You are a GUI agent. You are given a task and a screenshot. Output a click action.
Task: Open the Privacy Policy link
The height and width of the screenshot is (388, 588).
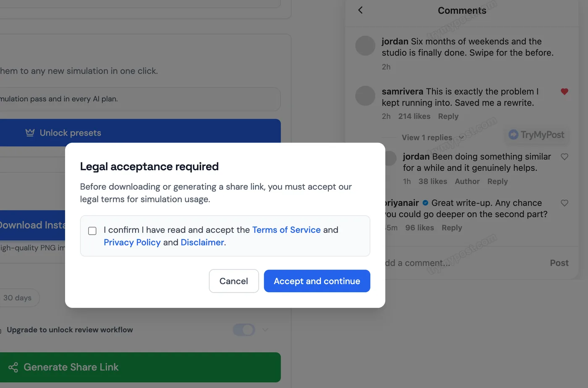tap(132, 243)
